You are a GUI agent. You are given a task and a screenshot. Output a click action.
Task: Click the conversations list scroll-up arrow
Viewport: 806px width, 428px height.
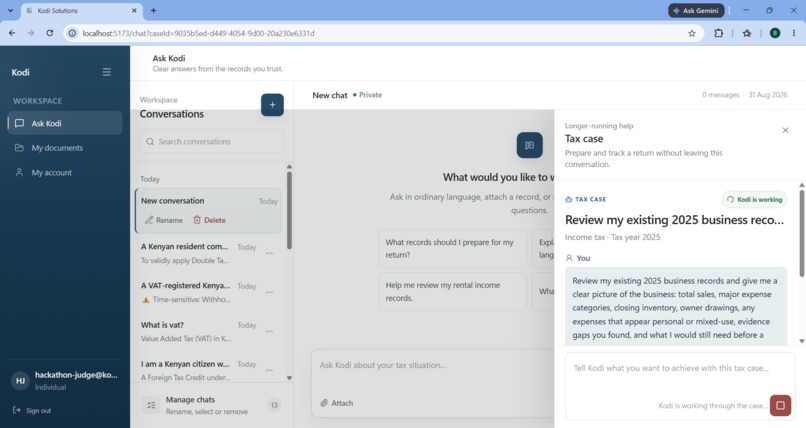(289, 167)
